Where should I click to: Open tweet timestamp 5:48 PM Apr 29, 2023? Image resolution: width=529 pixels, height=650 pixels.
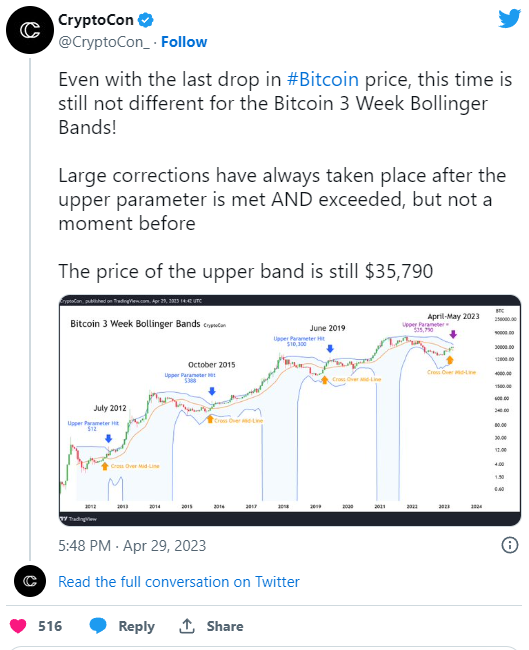point(132,546)
